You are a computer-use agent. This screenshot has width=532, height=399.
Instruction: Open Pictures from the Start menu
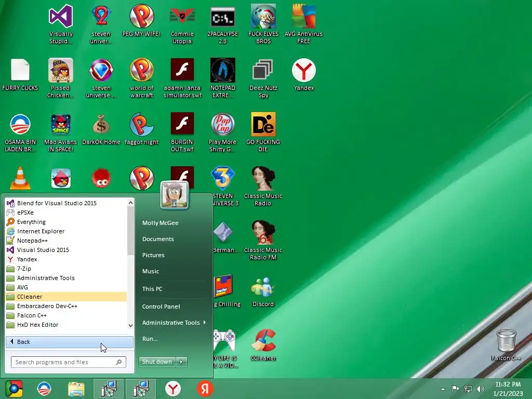coord(153,255)
